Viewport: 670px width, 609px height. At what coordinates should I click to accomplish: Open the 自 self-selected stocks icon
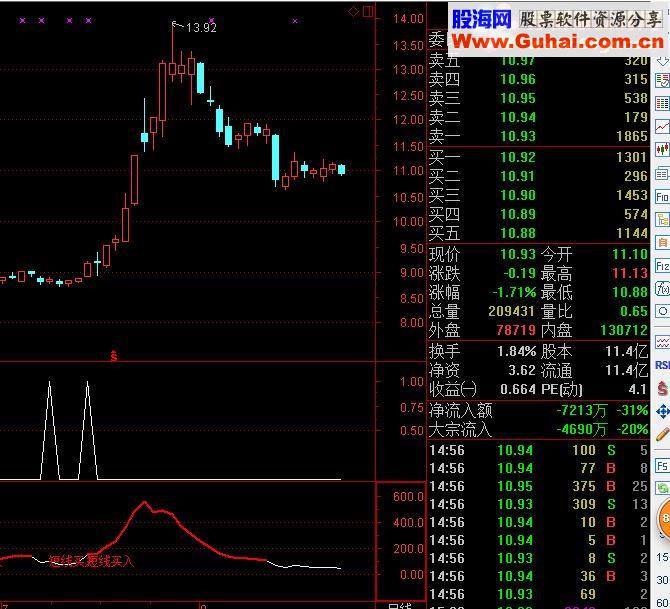[x=663, y=243]
